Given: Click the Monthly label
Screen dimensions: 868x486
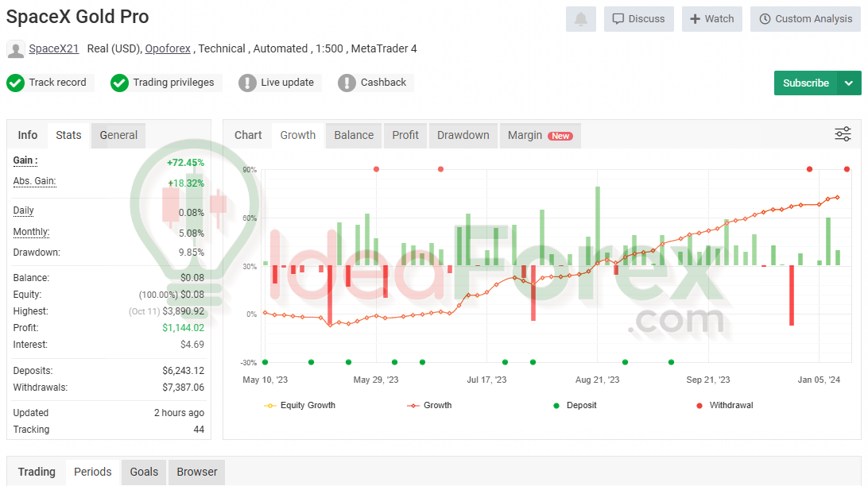Looking at the screenshot, I should (31, 232).
